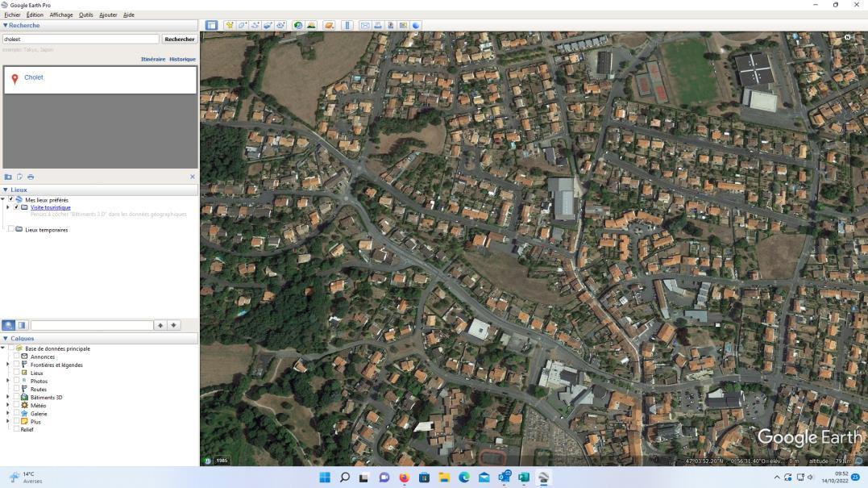Expand Visite touristique folder

pos(8,207)
